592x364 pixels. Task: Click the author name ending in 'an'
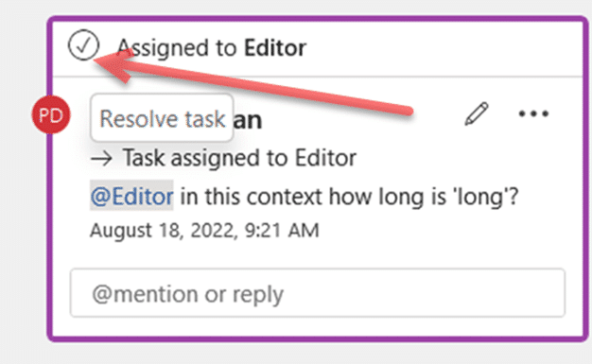click(247, 120)
